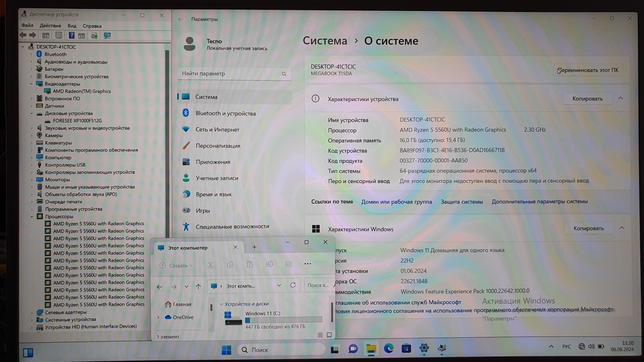Viewport: 644px width, 362px height.
Task: Open Защита системы link
Action: point(461,202)
